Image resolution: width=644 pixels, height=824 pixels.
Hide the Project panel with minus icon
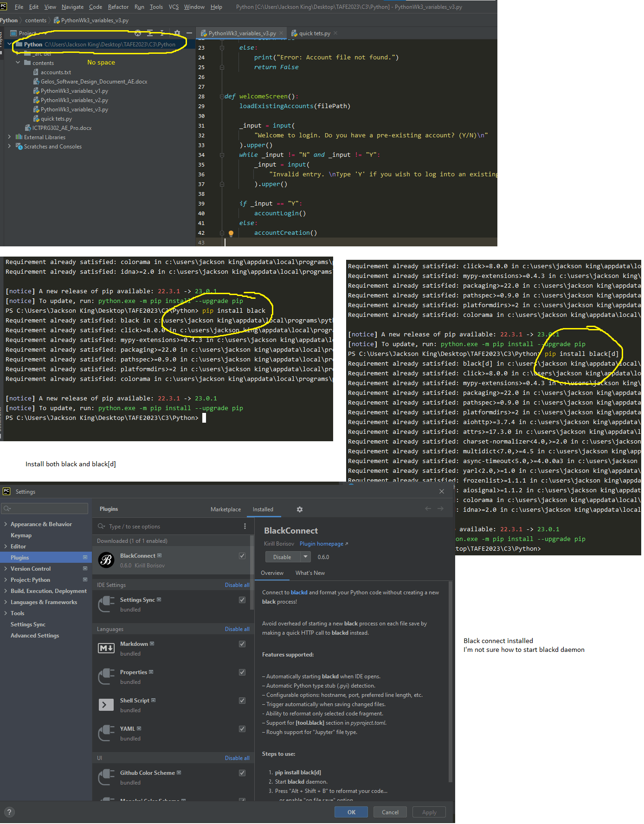point(189,33)
